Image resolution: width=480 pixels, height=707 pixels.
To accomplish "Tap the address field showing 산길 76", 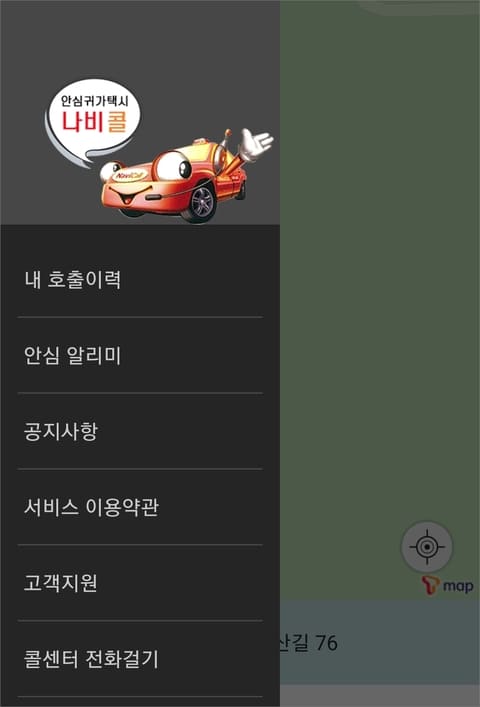I will coord(380,642).
